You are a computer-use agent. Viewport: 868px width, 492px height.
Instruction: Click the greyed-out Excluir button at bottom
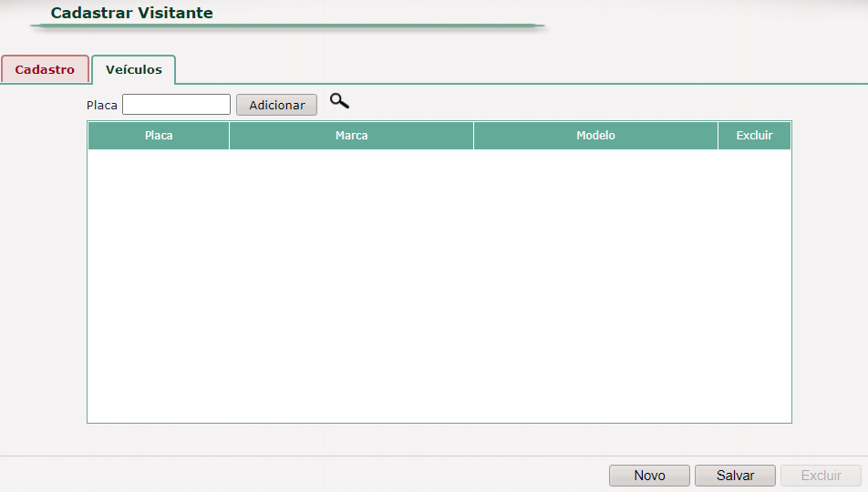(x=821, y=476)
